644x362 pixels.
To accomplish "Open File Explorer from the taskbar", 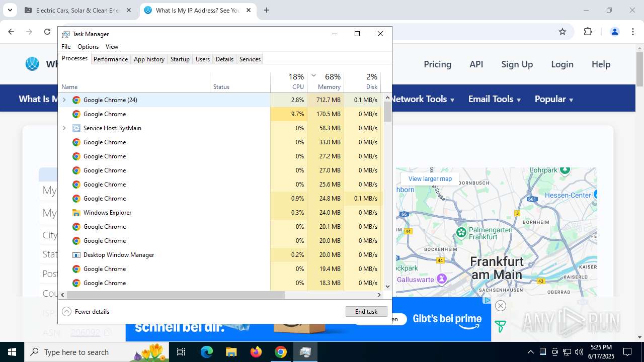I will click(x=231, y=352).
